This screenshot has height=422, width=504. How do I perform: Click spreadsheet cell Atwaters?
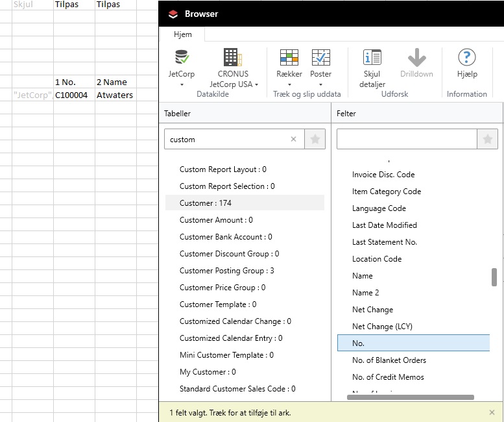coord(115,95)
